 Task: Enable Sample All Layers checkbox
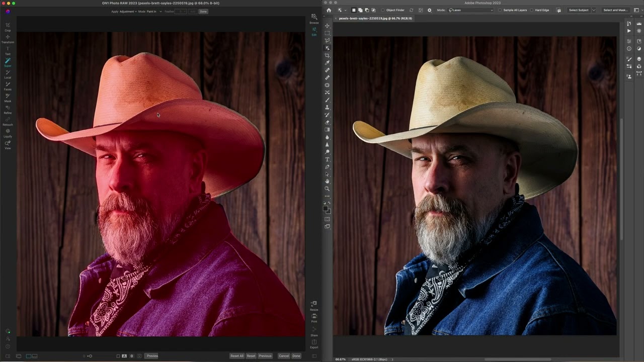tap(500, 10)
